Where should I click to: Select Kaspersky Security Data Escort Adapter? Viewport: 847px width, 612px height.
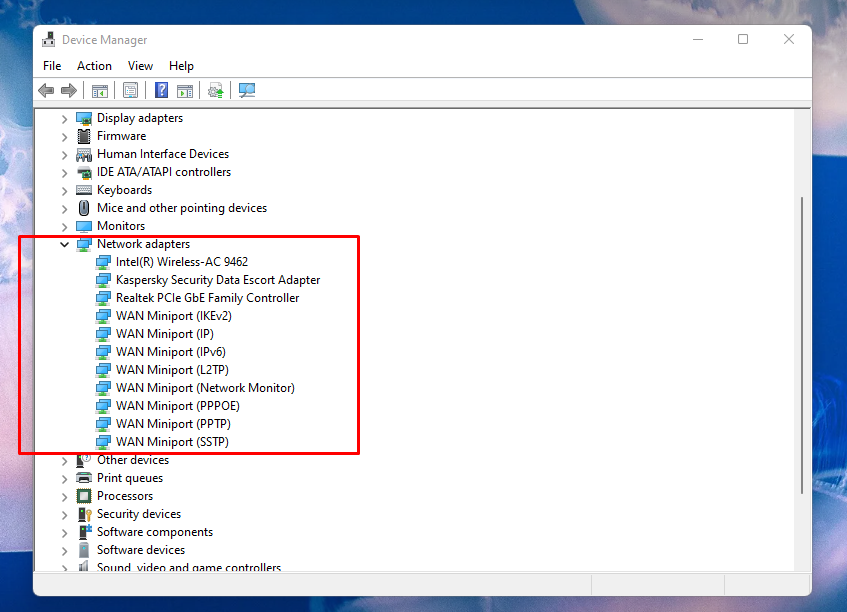point(218,280)
